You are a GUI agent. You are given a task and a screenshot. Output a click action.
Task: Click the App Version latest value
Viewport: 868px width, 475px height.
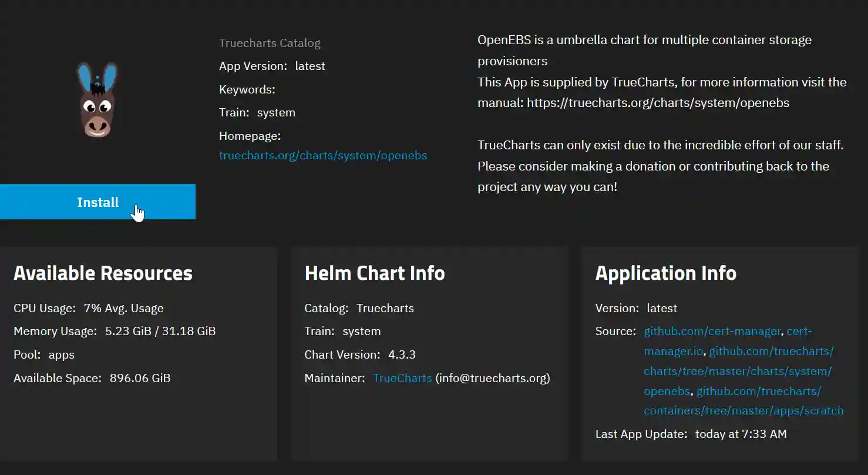[310, 66]
